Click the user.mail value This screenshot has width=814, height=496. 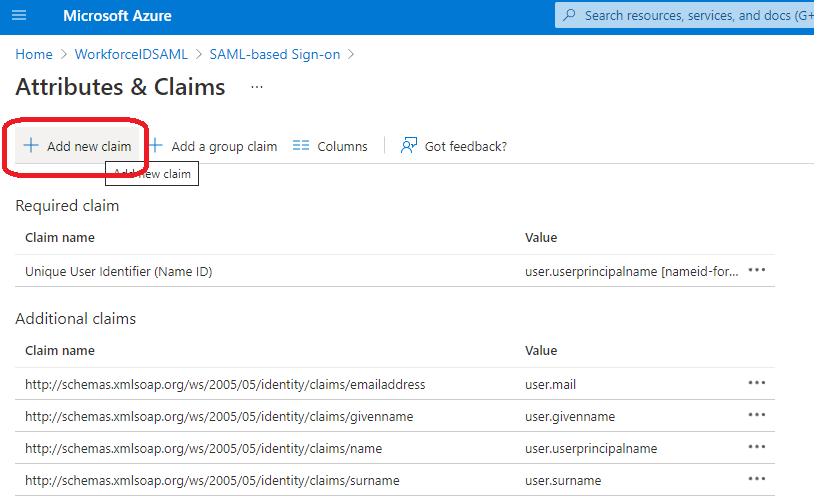[x=550, y=385]
